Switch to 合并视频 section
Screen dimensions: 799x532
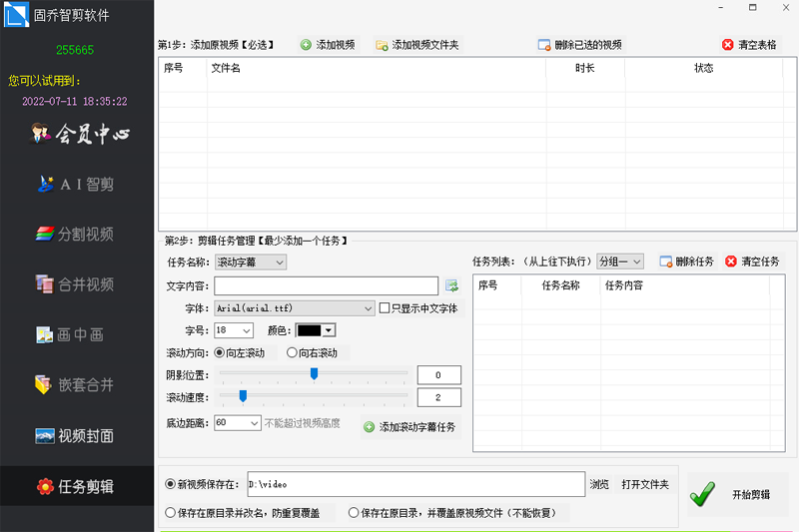coord(75,284)
